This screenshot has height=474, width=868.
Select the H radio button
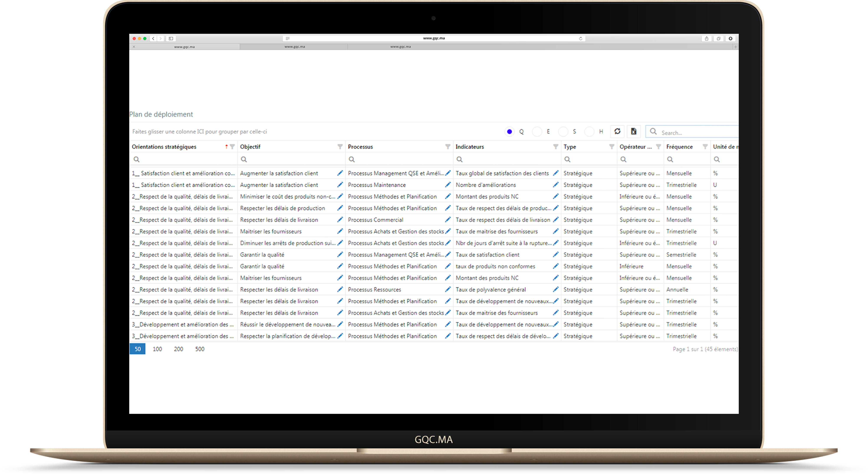point(589,132)
